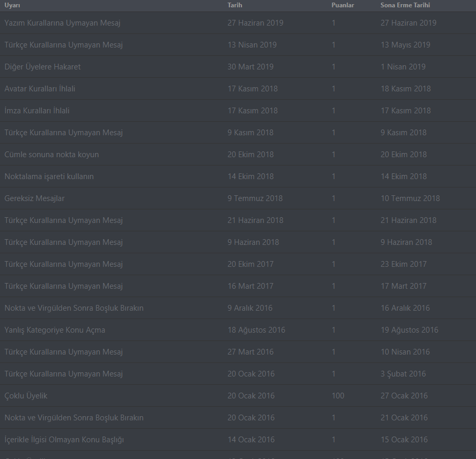Click the expiry date 15 Ocak 2016

click(x=404, y=440)
